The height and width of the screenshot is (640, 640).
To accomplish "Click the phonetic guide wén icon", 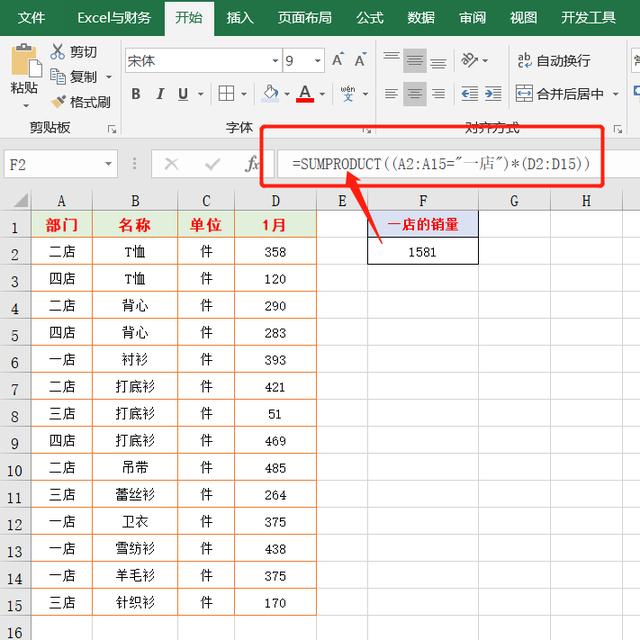I will (348, 93).
